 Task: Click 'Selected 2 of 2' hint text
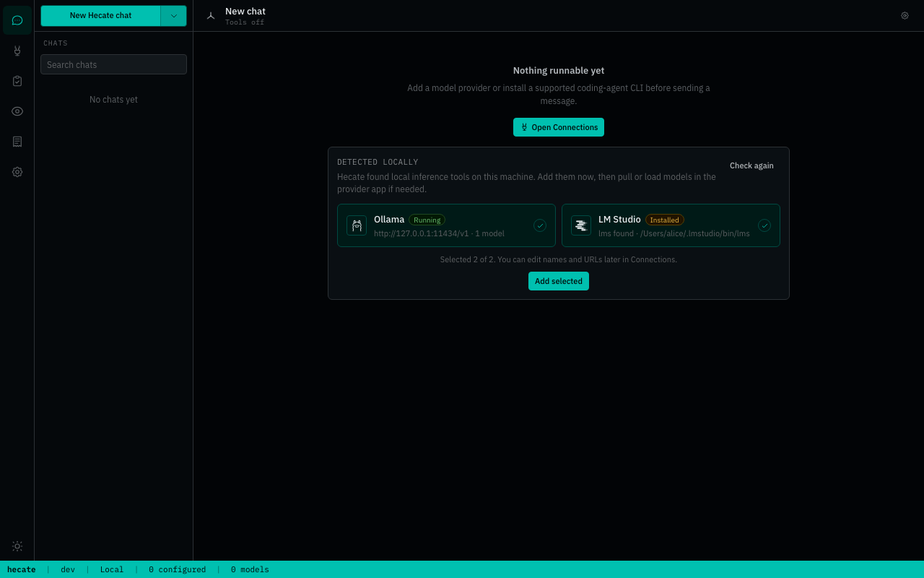coord(559,259)
